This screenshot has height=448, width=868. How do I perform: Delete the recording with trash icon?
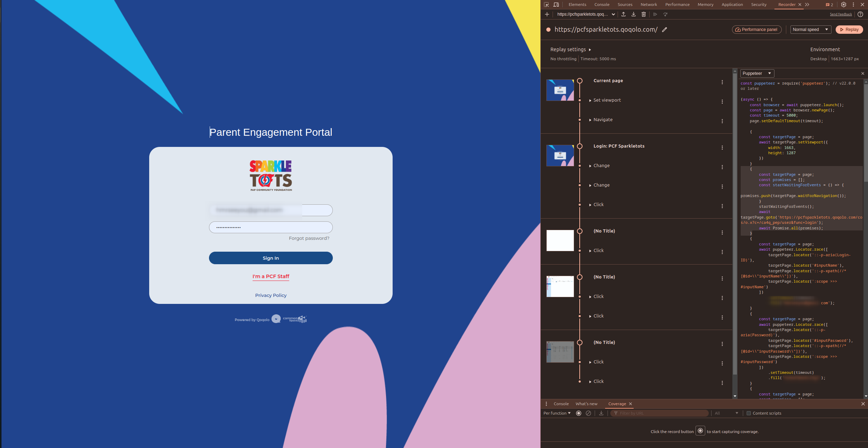pos(644,14)
